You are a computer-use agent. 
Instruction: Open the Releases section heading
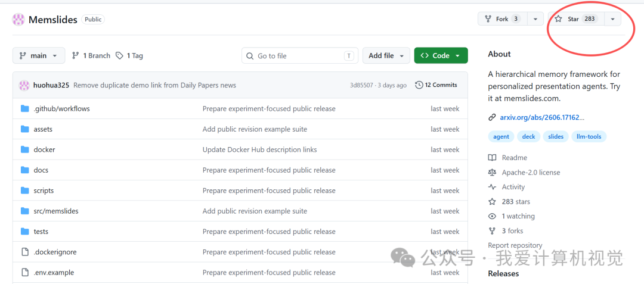(503, 273)
